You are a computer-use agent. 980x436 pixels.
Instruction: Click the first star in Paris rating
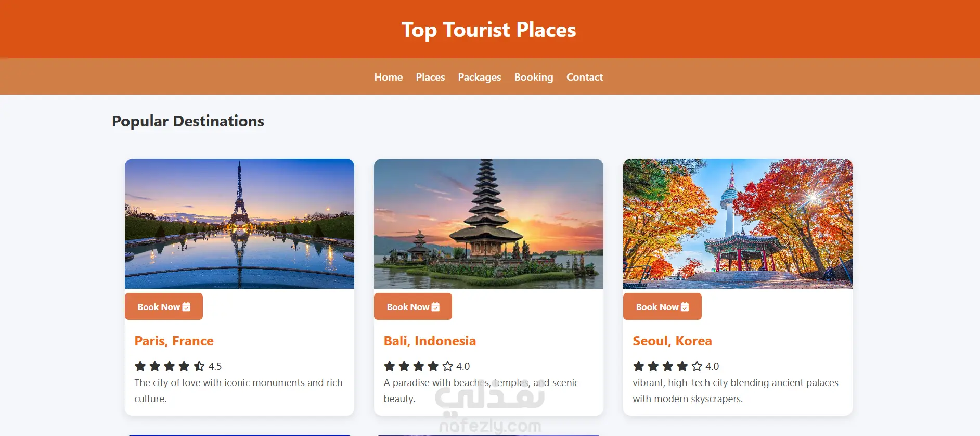140,366
